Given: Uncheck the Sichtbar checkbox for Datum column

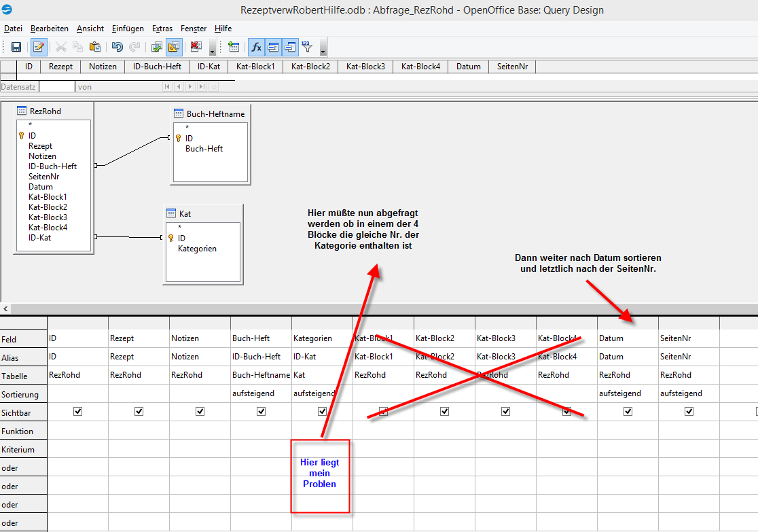Looking at the screenshot, I should click(628, 412).
